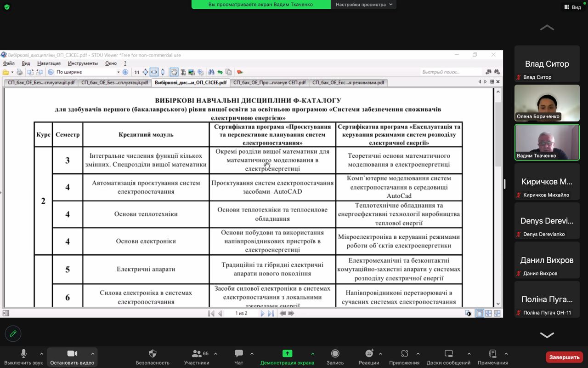Screen dimensions: 588x368
Task: Select two-page layout toggle in status bar
Action: point(488,313)
